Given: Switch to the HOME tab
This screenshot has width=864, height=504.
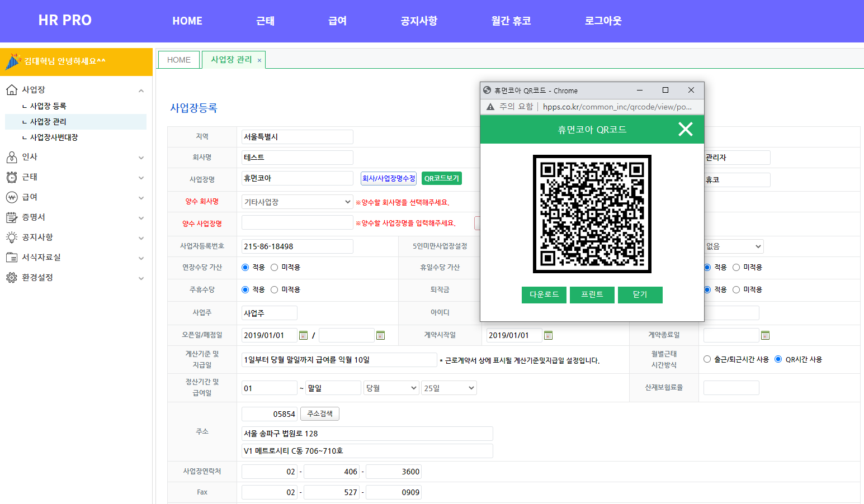Looking at the screenshot, I should (x=179, y=60).
